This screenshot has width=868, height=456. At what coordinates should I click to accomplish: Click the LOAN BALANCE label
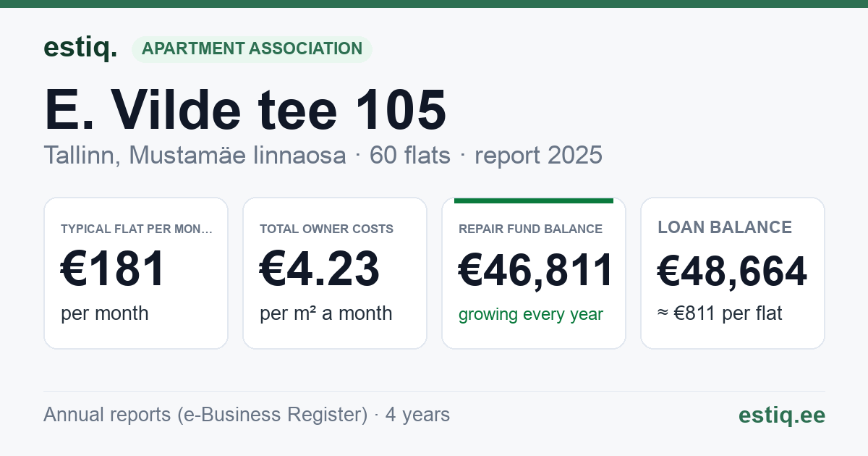point(725,227)
